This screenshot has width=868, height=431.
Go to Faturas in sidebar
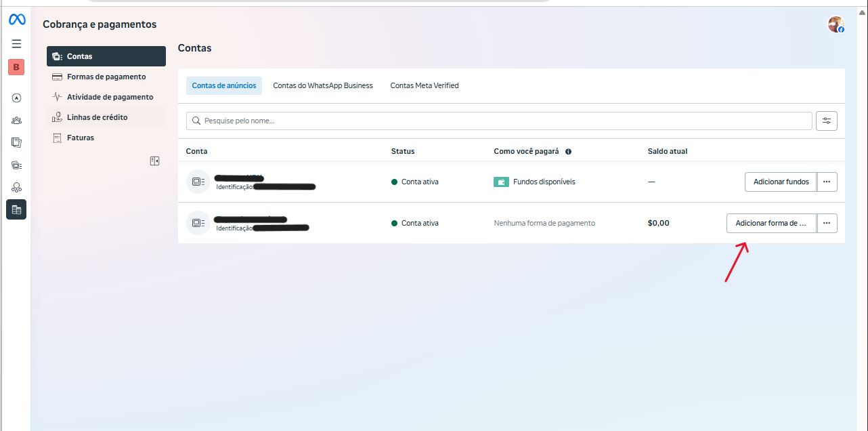click(x=81, y=138)
